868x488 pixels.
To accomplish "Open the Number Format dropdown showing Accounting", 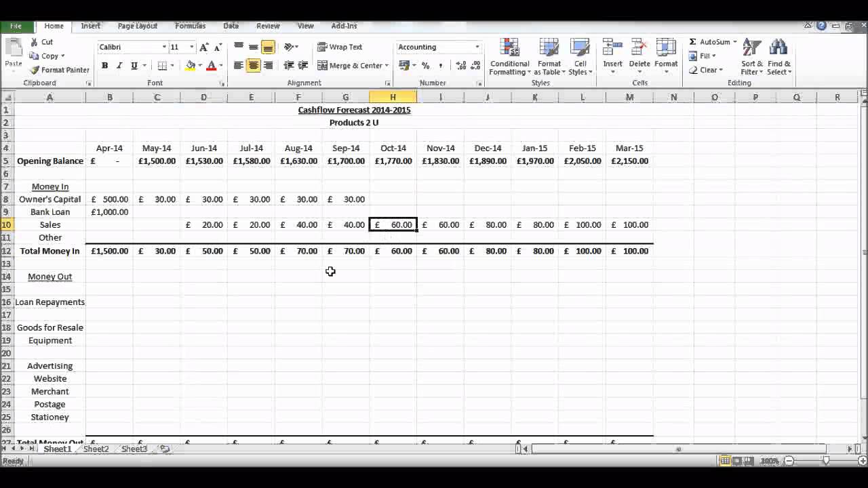I will tap(437, 47).
